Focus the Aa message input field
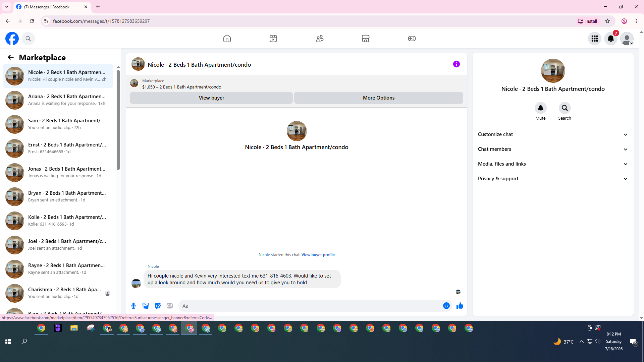The width and height of the screenshot is (644, 362). pos(311,306)
